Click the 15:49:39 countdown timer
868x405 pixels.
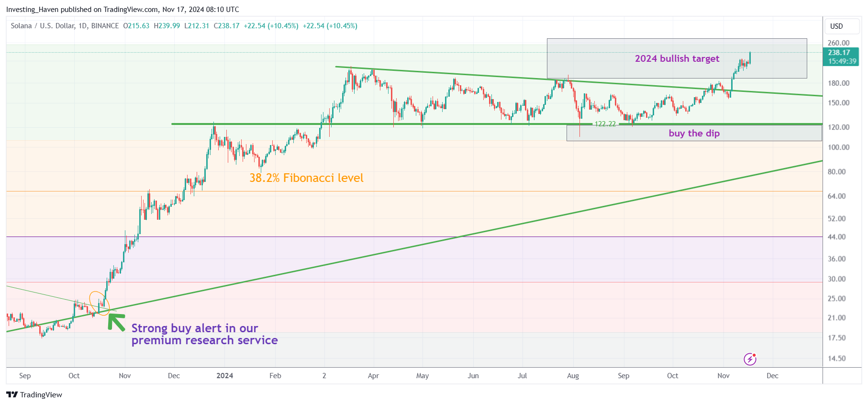coord(842,61)
